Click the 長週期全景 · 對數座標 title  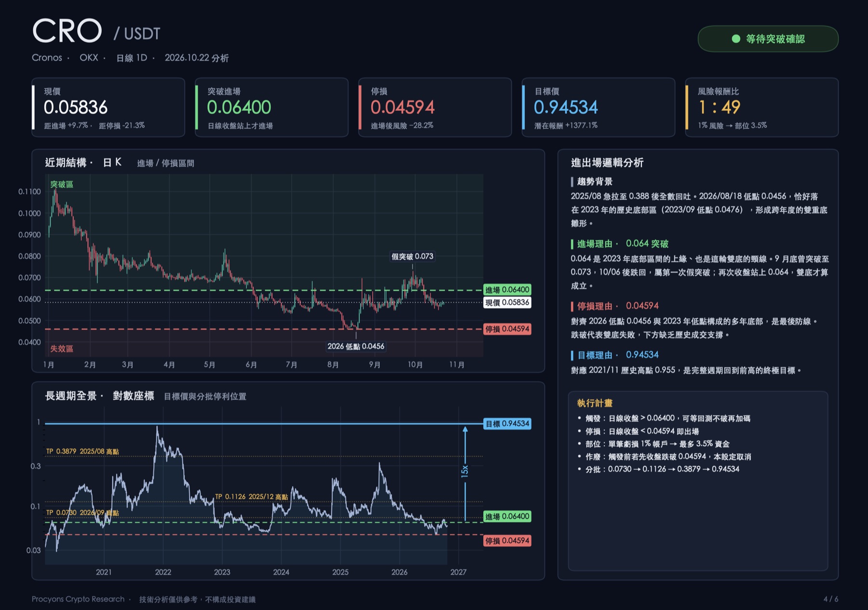coord(99,396)
